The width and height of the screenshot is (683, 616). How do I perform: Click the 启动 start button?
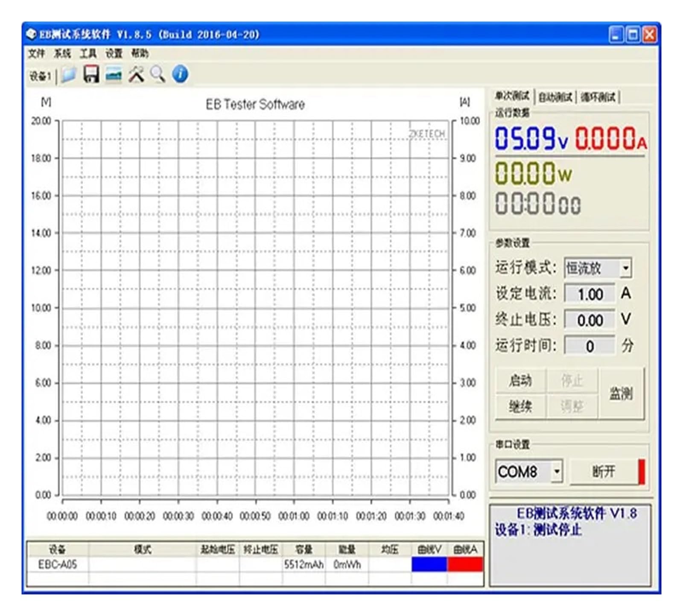coord(521,380)
